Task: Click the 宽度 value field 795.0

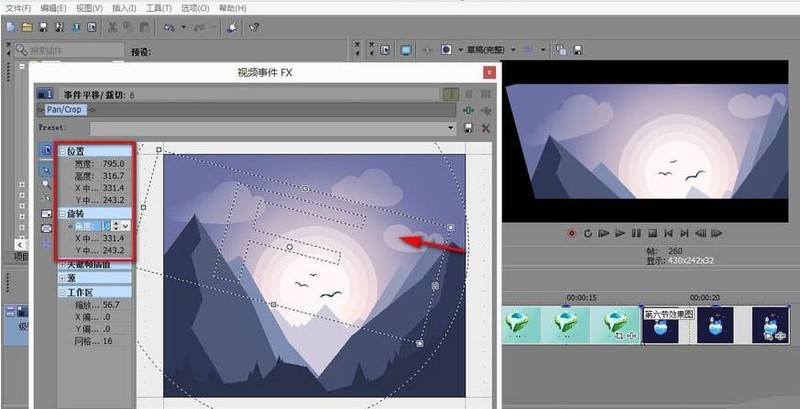Action: [113, 164]
